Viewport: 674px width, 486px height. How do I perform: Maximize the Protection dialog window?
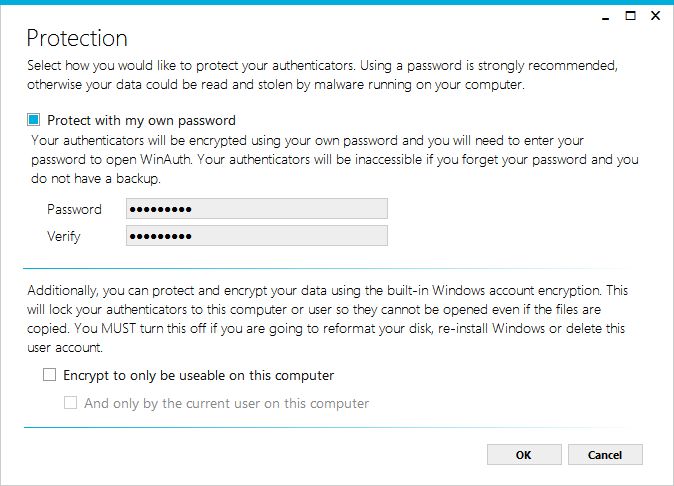coord(631,16)
